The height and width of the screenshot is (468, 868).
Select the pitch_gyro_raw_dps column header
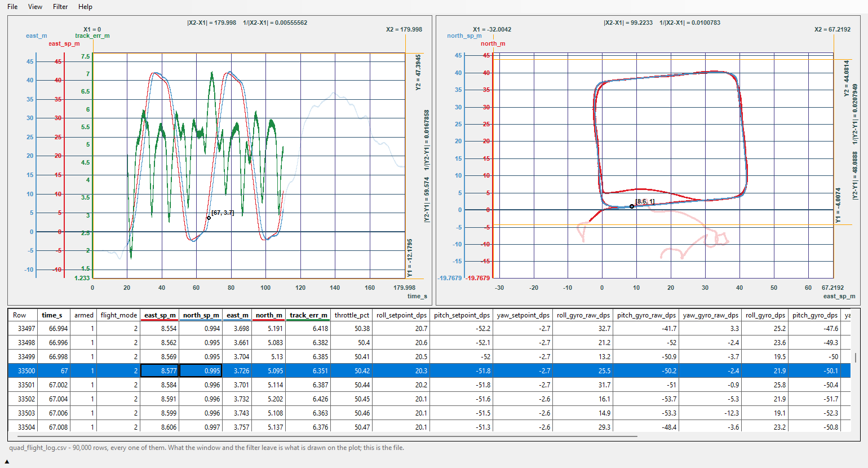coord(646,315)
